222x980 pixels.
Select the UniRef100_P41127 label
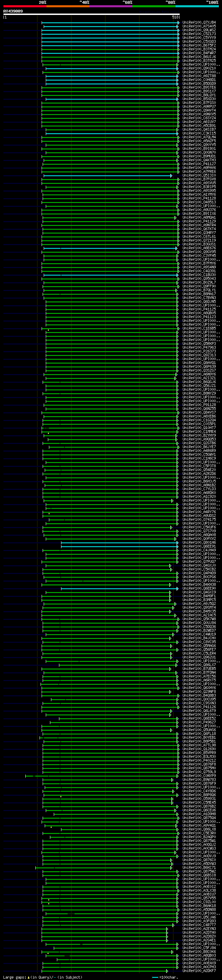(199, 164)
